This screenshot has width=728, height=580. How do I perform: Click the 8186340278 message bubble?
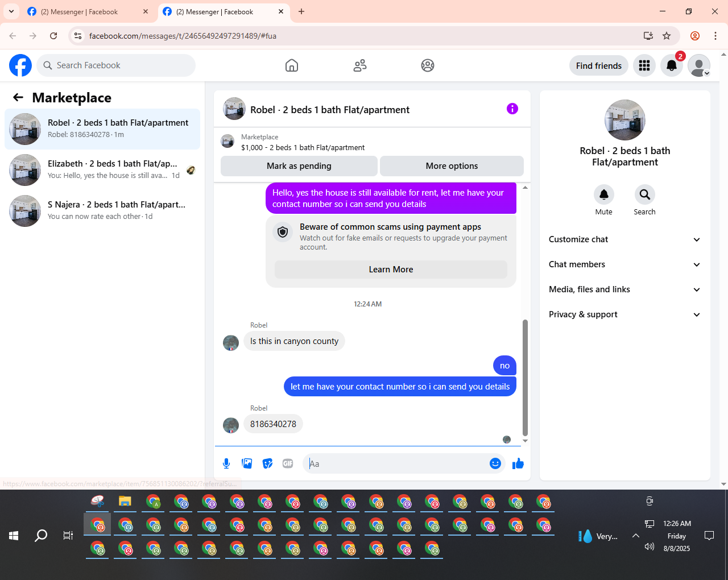pyautogui.click(x=273, y=424)
